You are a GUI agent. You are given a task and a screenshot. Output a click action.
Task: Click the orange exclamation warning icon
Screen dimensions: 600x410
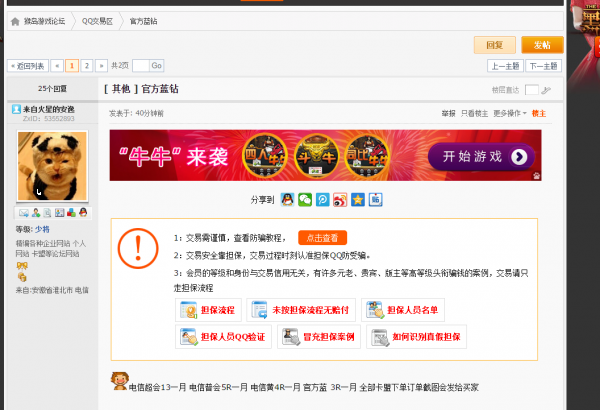tap(138, 248)
